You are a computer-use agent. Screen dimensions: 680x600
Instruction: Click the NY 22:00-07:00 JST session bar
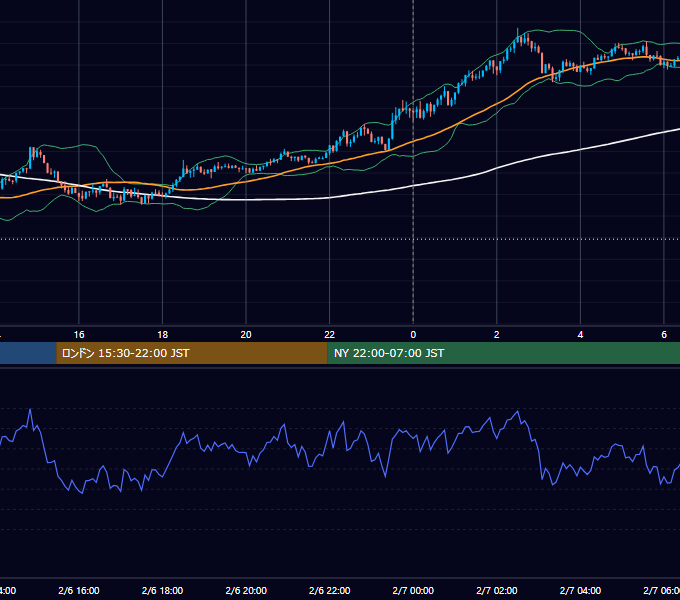503,353
